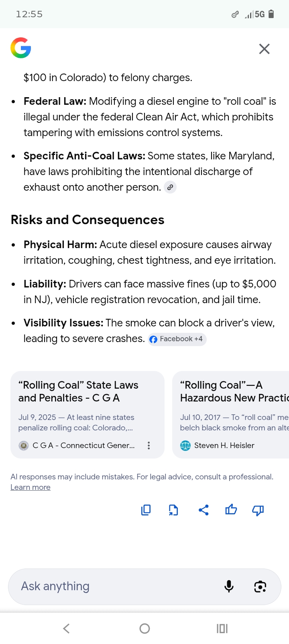Copy the AI response text
289x644 pixels.
coord(146,510)
